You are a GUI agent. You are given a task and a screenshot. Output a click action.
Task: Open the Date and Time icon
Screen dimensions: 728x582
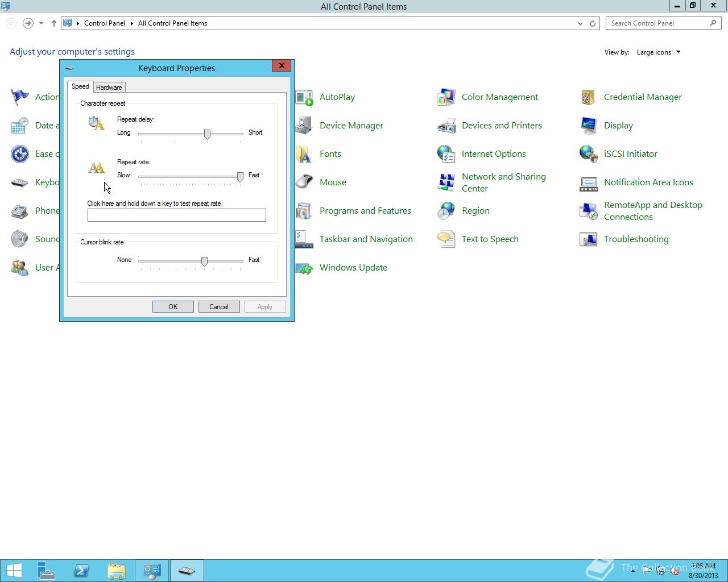point(20,126)
